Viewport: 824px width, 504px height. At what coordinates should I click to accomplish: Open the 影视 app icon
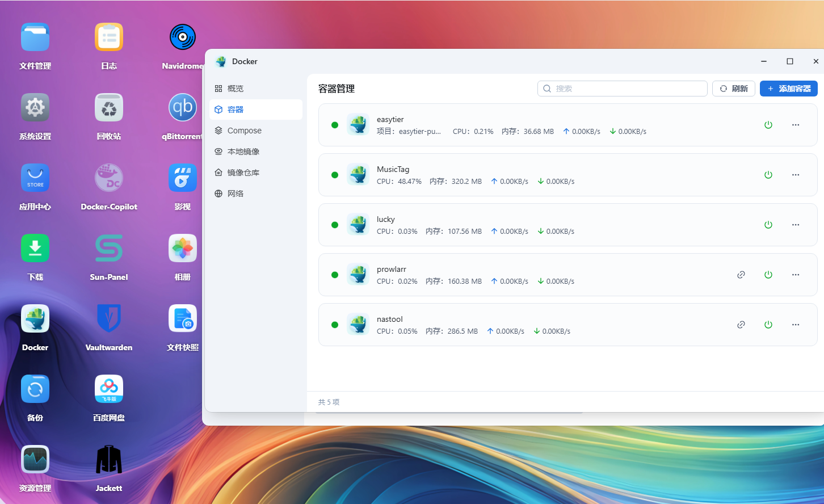pyautogui.click(x=183, y=178)
